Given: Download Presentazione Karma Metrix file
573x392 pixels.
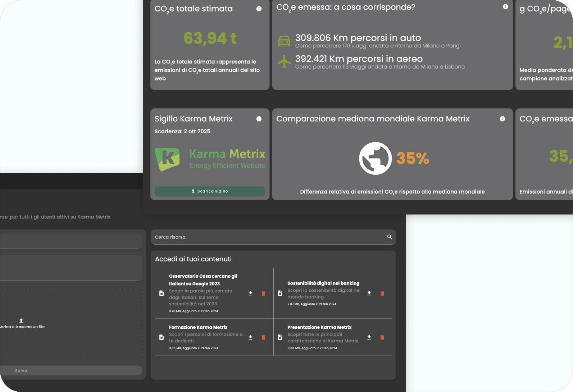Looking at the screenshot, I should coord(369,337).
